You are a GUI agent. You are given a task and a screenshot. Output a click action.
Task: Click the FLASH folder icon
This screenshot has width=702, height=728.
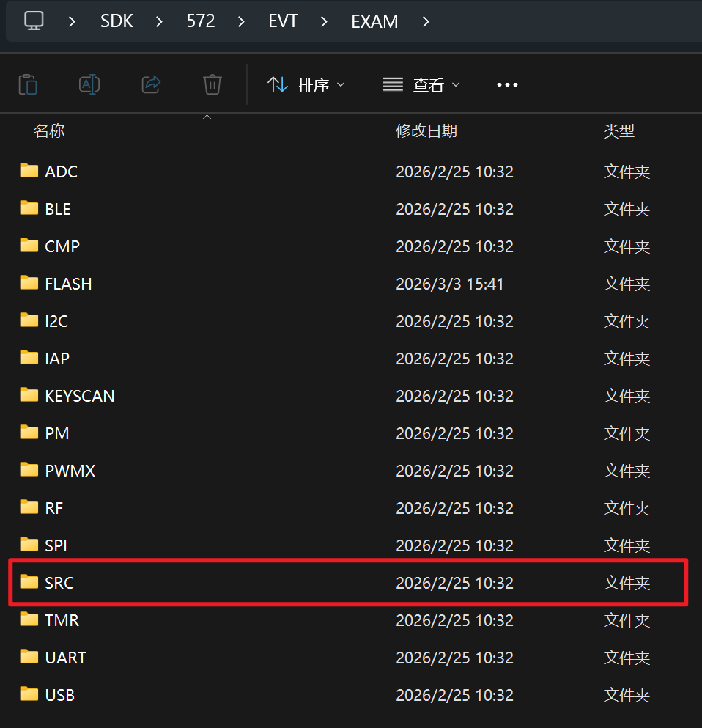tap(29, 282)
